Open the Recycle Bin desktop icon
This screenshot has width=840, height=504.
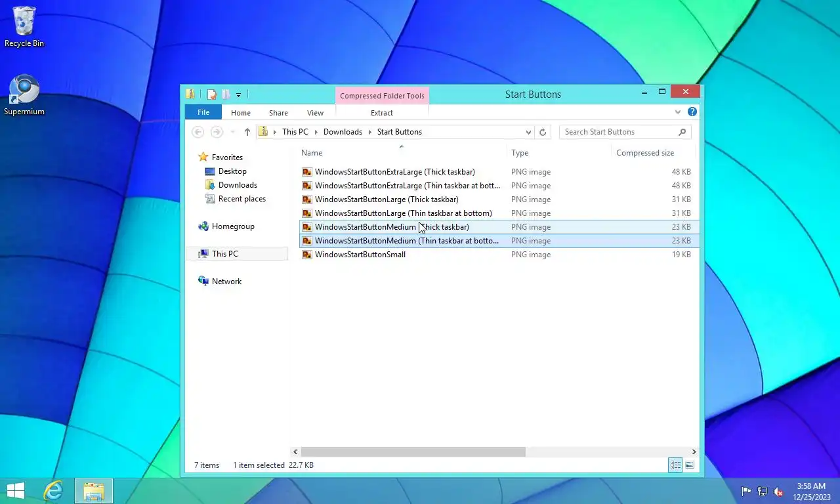(24, 27)
